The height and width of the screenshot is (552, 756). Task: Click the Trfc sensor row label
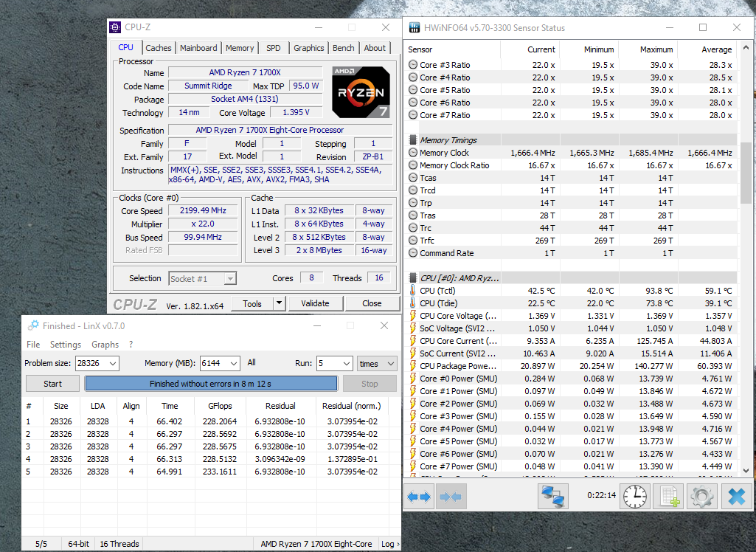[427, 241]
